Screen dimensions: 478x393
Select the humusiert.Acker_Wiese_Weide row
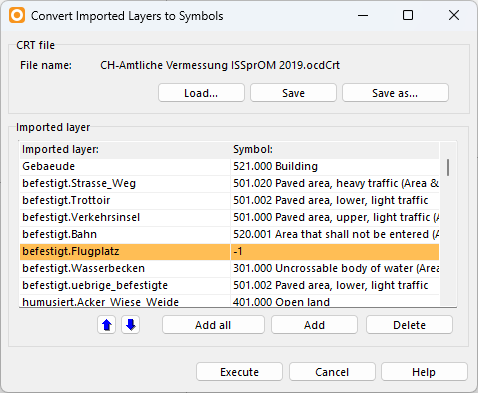coord(229,301)
